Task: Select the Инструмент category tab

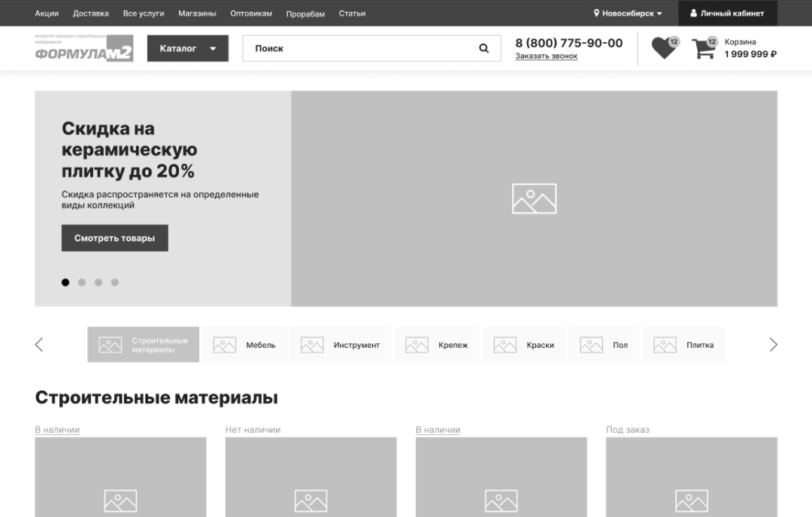Action: point(341,345)
